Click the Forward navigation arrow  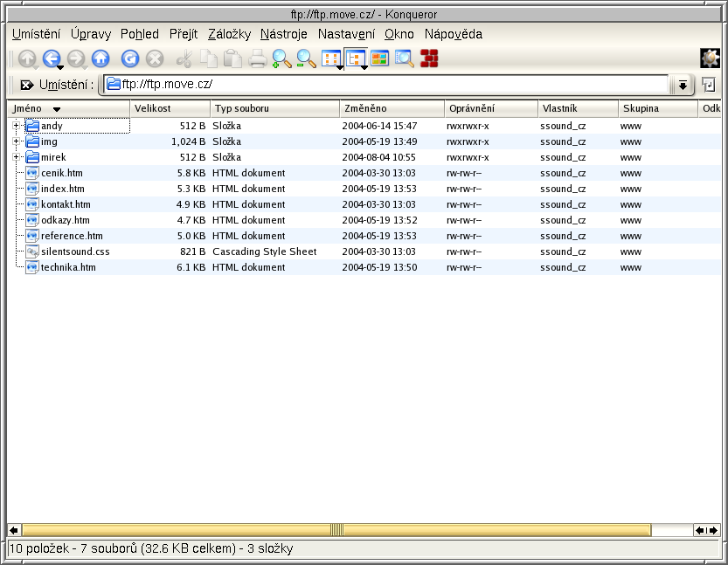coord(76,59)
